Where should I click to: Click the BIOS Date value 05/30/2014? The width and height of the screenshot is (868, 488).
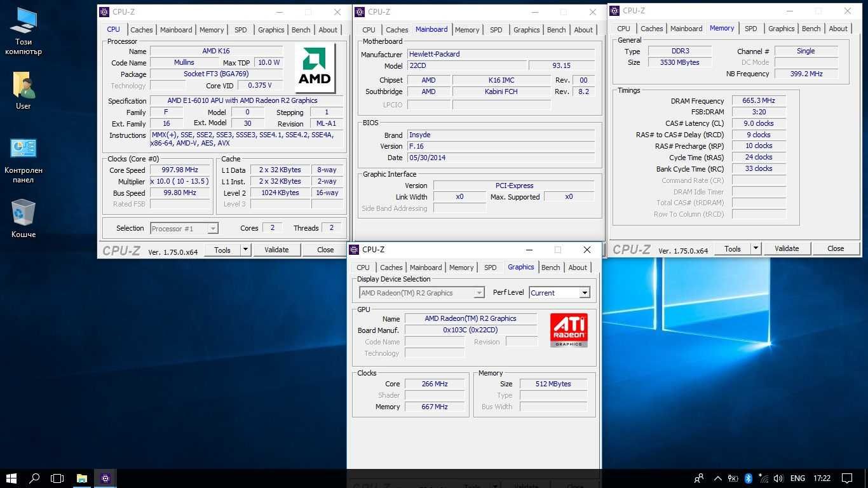[501, 158]
